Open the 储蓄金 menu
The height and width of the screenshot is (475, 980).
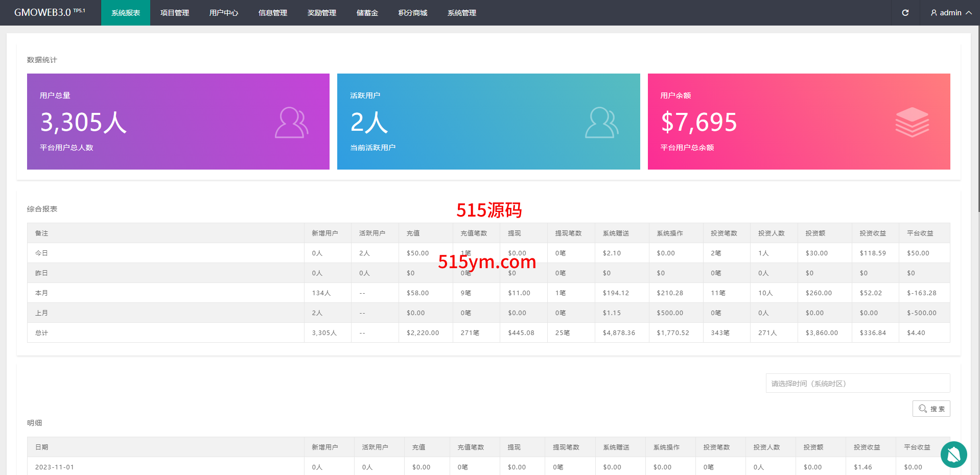(x=367, y=13)
